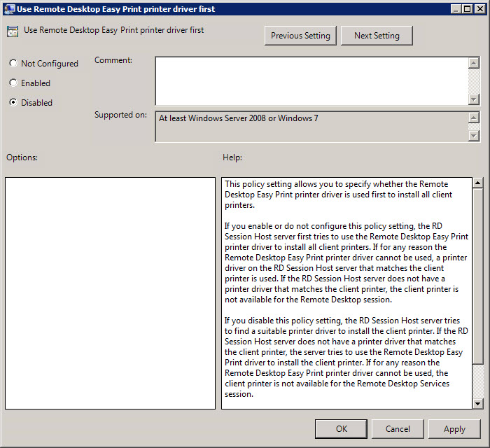This screenshot has height=448, width=490.
Task: Select the Not Configured radio button
Action: [x=13, y=63]
